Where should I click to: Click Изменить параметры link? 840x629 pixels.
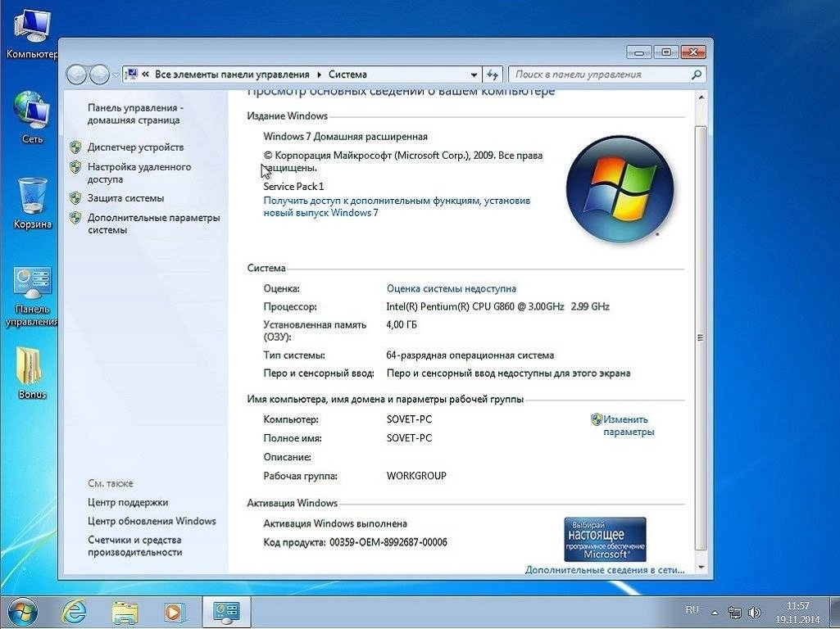pos(628,426)
